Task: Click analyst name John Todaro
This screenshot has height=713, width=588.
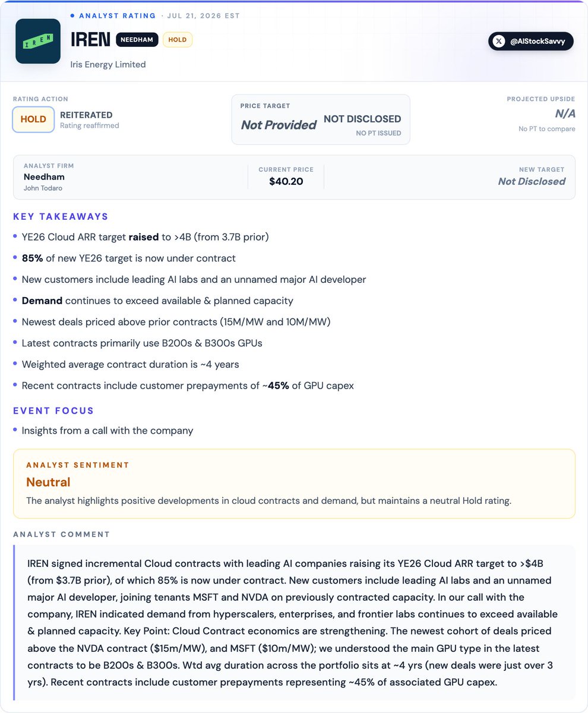Action: 44,188
